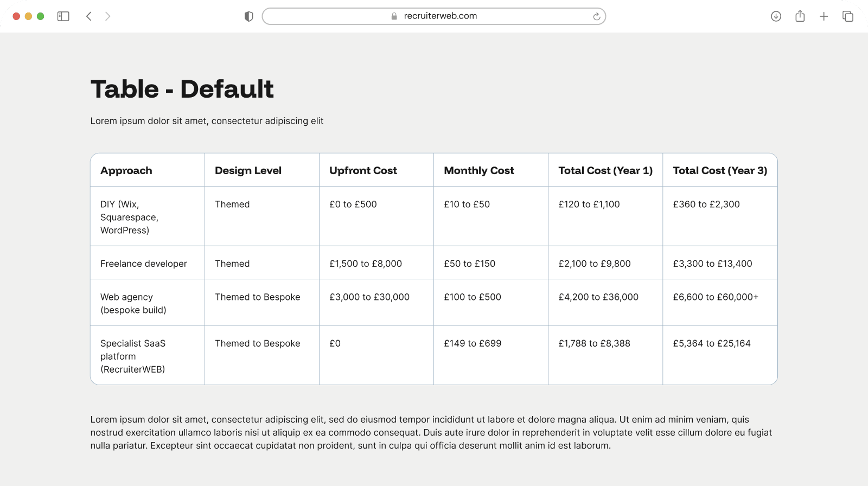Open the share icon

(800, 16)
